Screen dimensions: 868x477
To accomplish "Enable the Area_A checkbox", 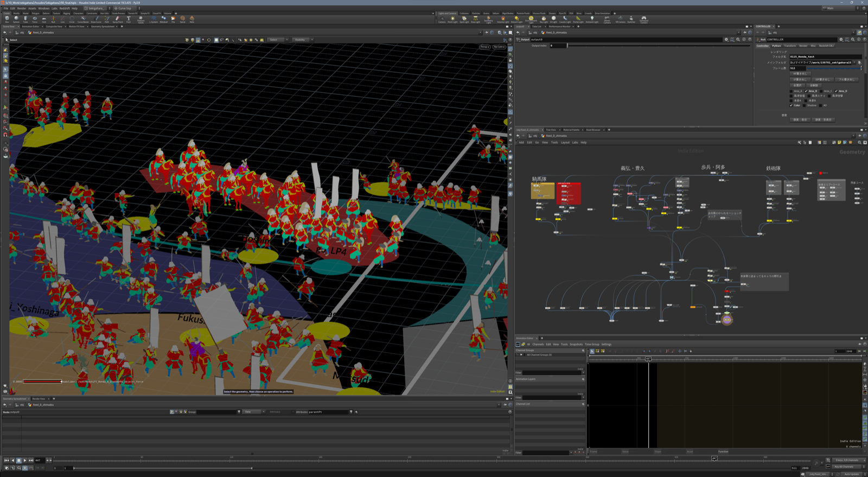I will point(792,91).
